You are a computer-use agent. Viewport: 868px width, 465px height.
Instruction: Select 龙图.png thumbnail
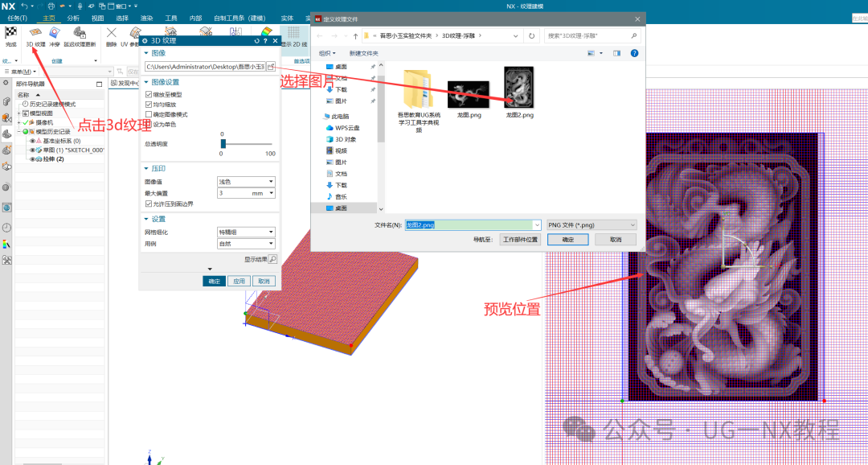tap(469, 94)
